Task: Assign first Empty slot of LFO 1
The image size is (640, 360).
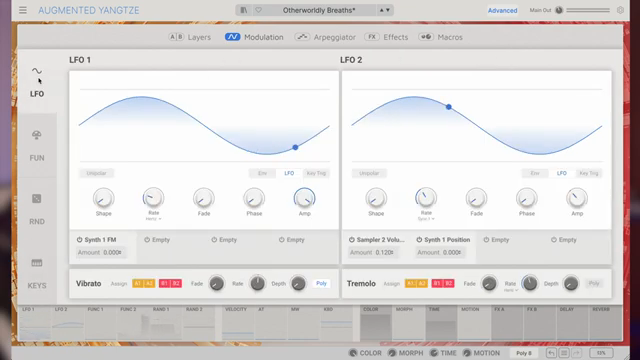Action: (157, 240)
